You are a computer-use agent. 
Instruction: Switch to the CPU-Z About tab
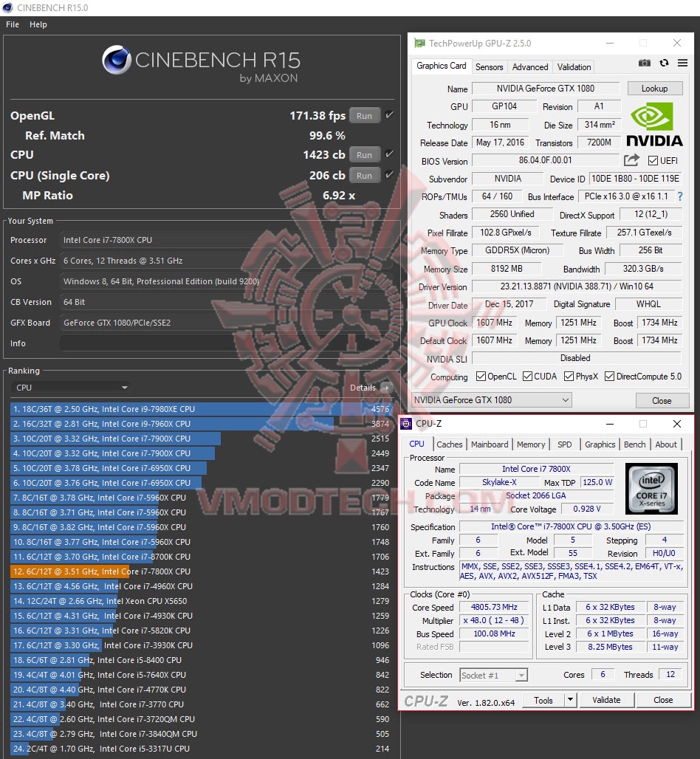[666, 444]
